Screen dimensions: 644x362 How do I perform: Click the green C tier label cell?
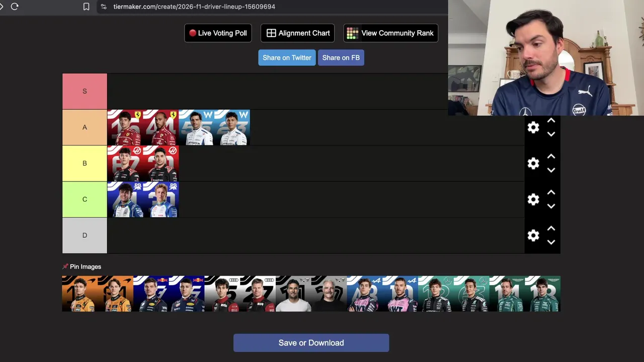coord(85,200)
